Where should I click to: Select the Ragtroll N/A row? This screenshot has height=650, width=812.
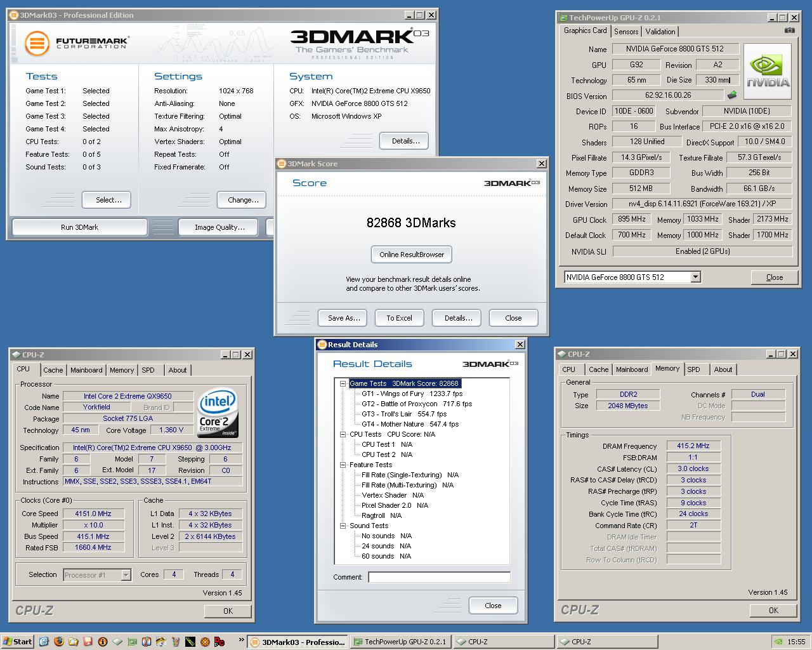click(x=382, y=515)
